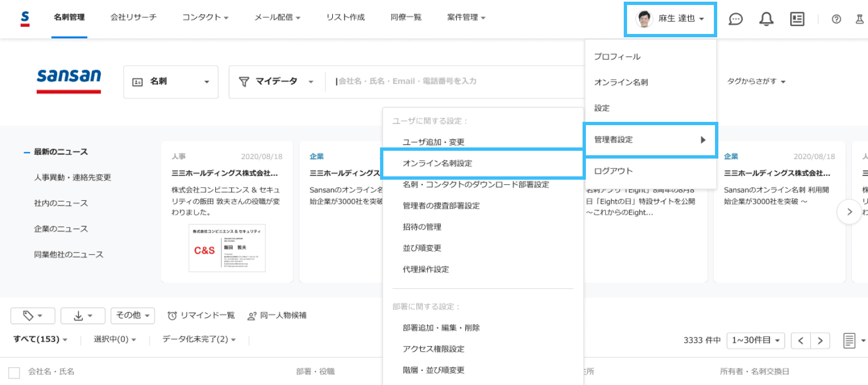Click the 所有者・名刺交換日 column header

[754, 372]
